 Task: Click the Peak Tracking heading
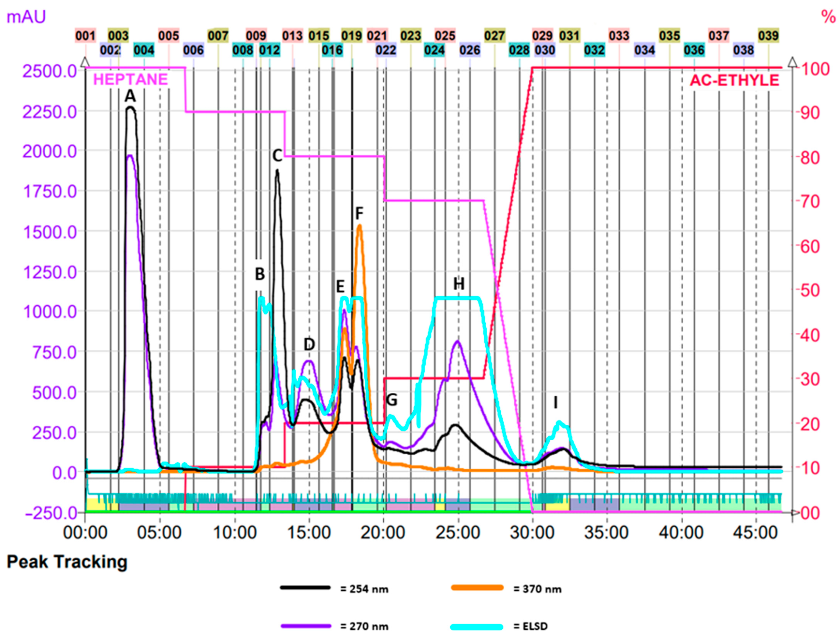tap(67, 562)
